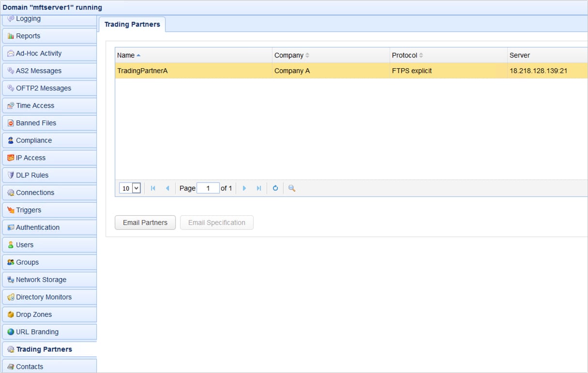Click the Email Partners button
588x373 pixels.
pos(145,223)
